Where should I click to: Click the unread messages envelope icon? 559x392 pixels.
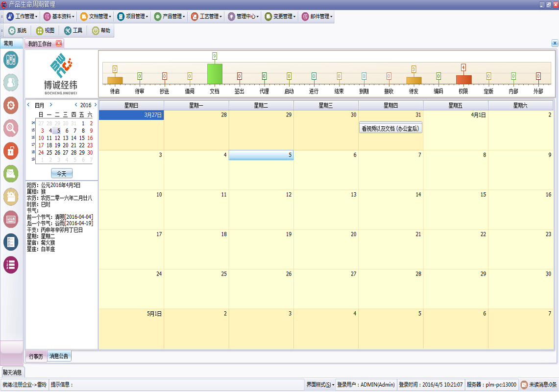pos(524,385)
